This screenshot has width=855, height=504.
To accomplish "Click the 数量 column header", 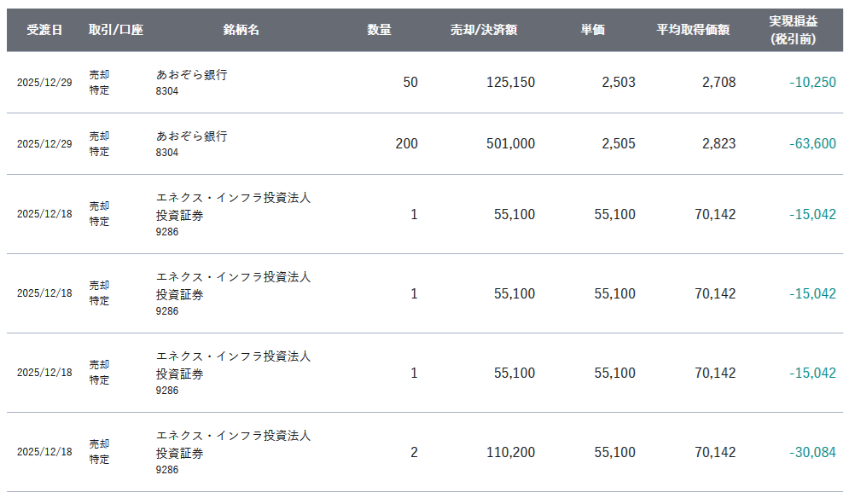I will (379, 30).
